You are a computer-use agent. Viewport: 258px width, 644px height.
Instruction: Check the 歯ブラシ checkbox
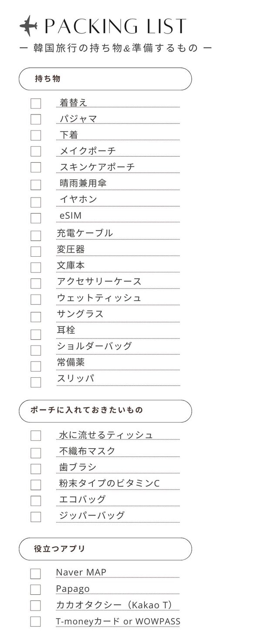click(x=36, y=469)
